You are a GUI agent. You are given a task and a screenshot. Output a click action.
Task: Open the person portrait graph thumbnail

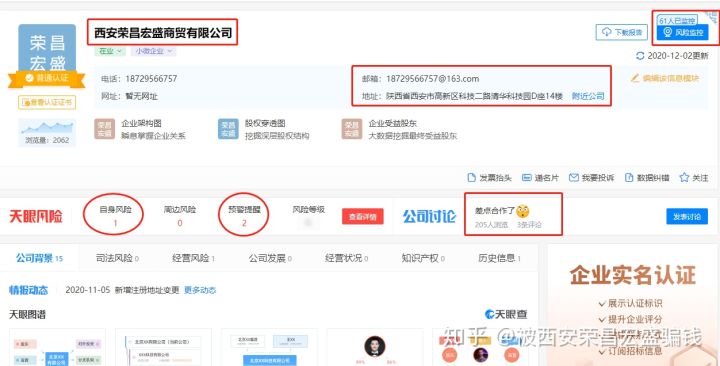coord(375,347)
